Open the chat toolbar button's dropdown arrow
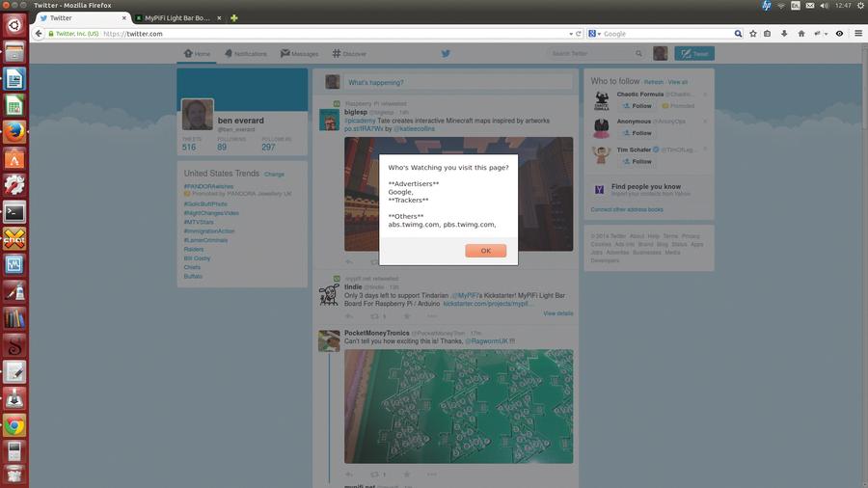Viewport: 868px width, 488px height. [x=826, y=35]
